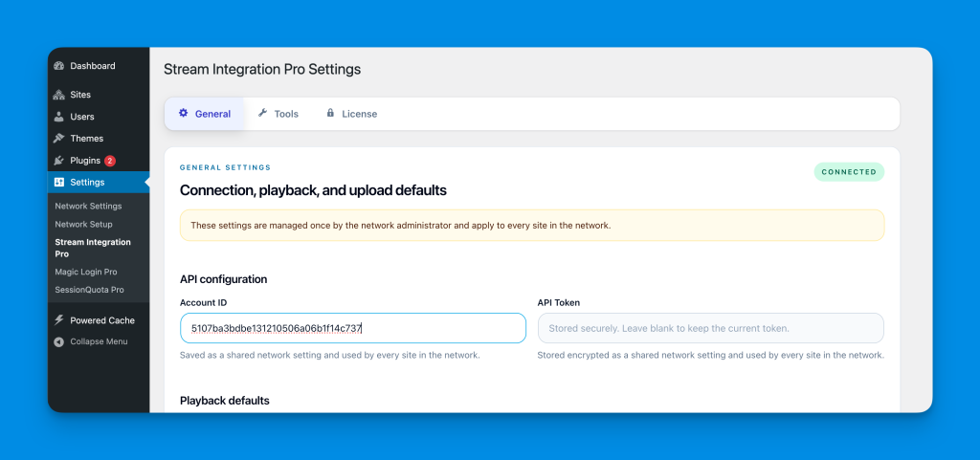
Task: Click into the API Token field
Action: coord(710,328)
